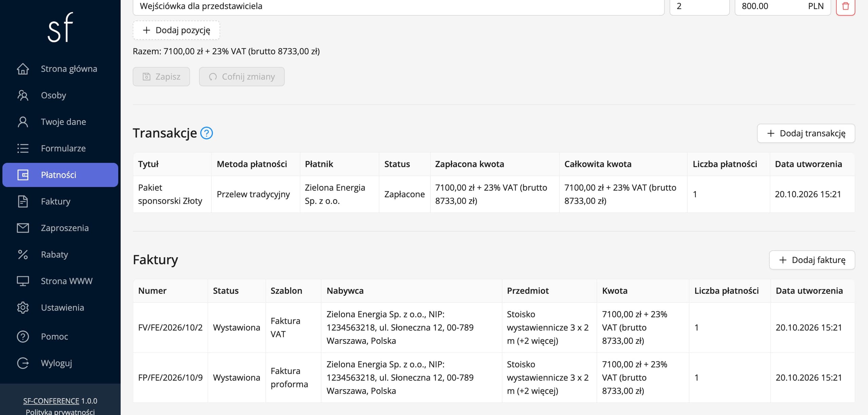The image size is (868, 415).
Task: Click Cofnij zmiany button
Action: pyautogui.click(x=242, y=77)
